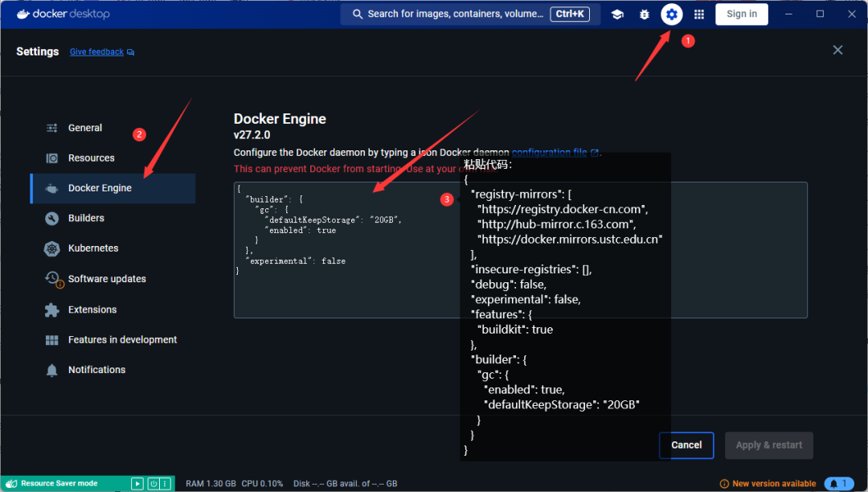The height and width of the screenshot is (492, 868).
Task: Click the Software updates clock icon
Action: [54, 280]
